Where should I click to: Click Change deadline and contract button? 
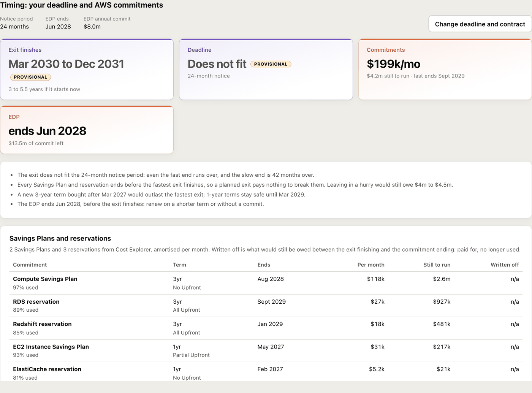(480, 24)
